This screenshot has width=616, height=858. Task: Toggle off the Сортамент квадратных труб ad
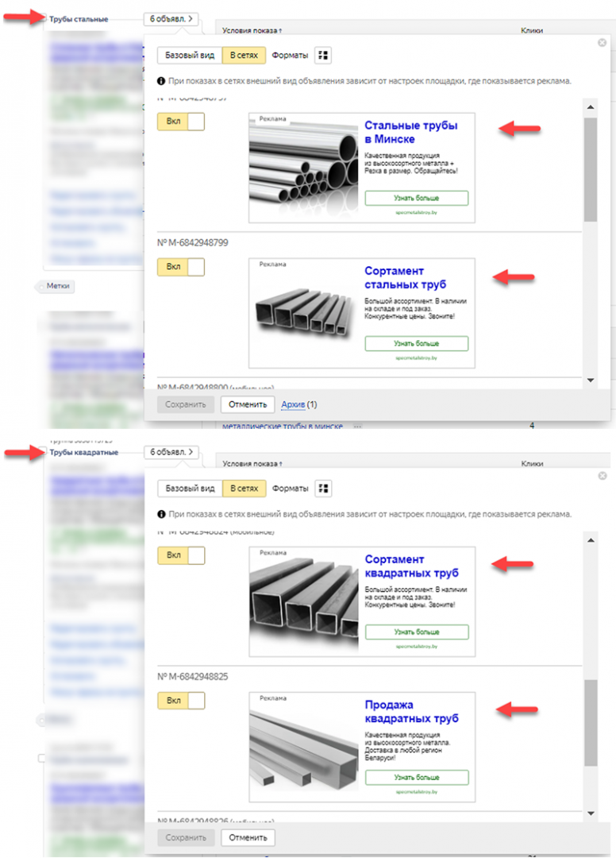pyautogui.click(x=181, y=555)
